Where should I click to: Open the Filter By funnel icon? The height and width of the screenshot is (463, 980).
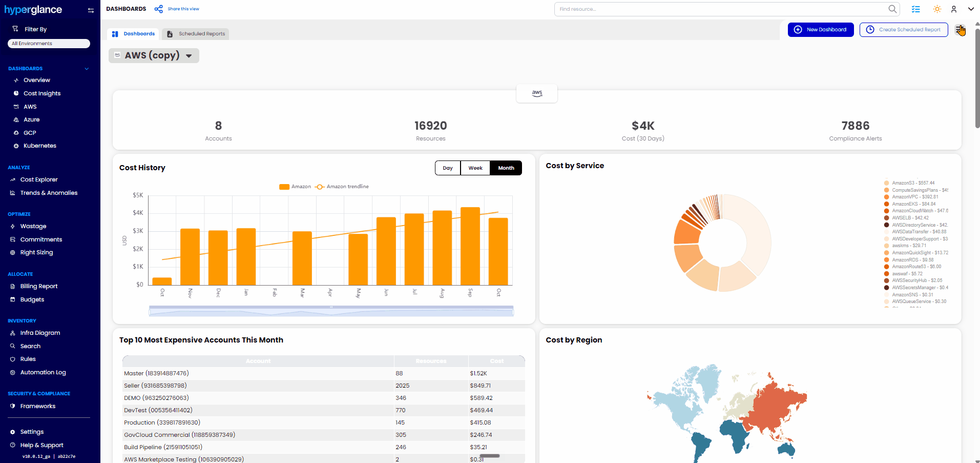pyautogui.click(x=15, y=29)
